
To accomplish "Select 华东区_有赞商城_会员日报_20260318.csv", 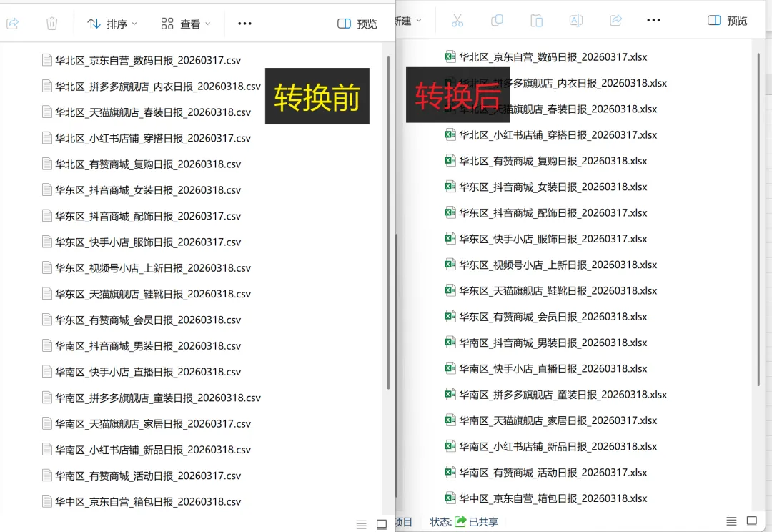I will click(x=142, y=320).
